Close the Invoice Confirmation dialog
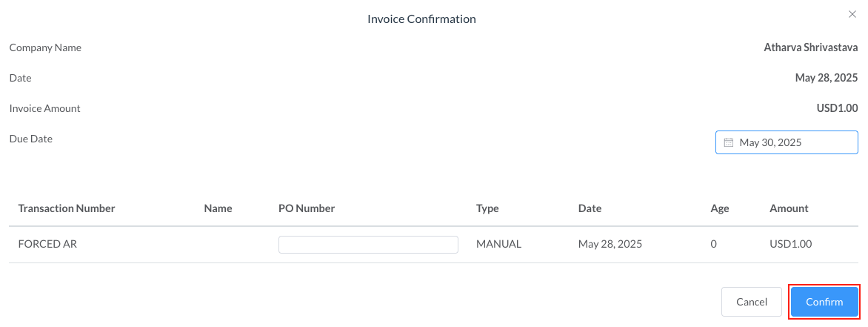This screenshot has height=327, width=868. [x=851, y=14]
